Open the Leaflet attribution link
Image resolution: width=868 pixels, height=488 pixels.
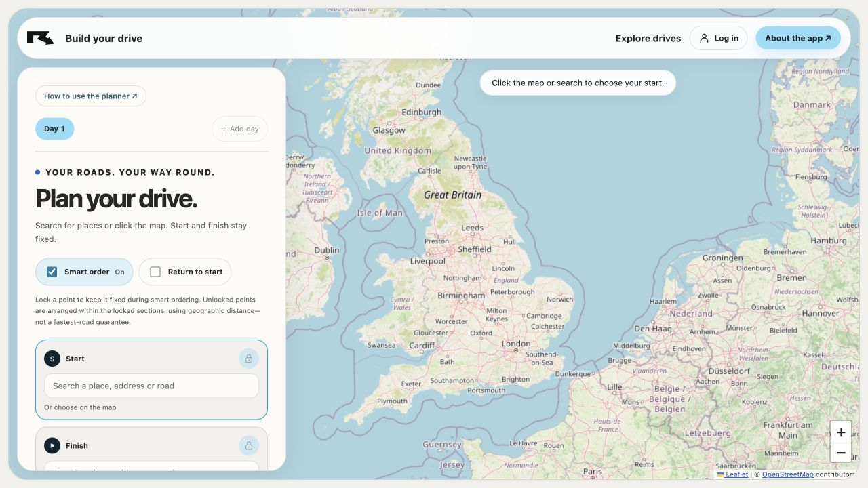[732, 474]
